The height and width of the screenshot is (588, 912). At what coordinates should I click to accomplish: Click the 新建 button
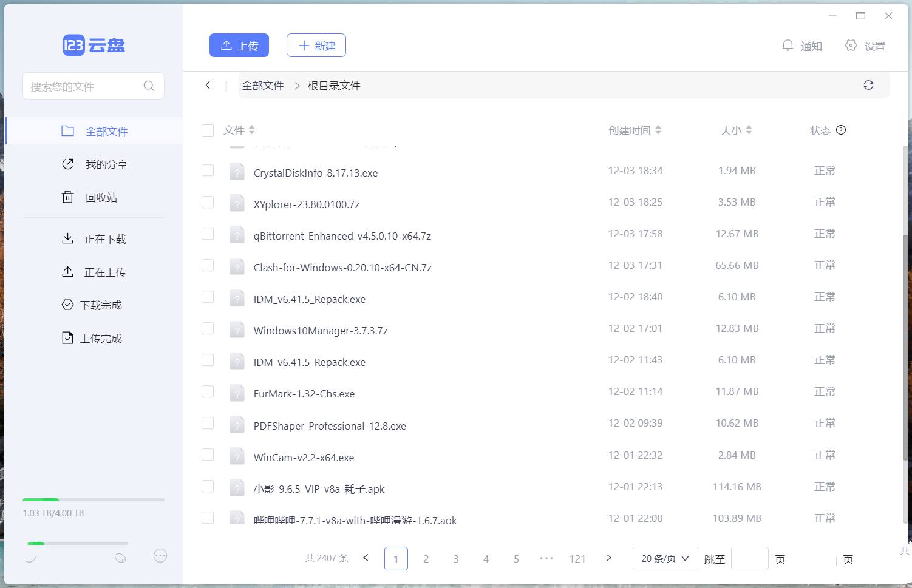[x=316, y=46]
